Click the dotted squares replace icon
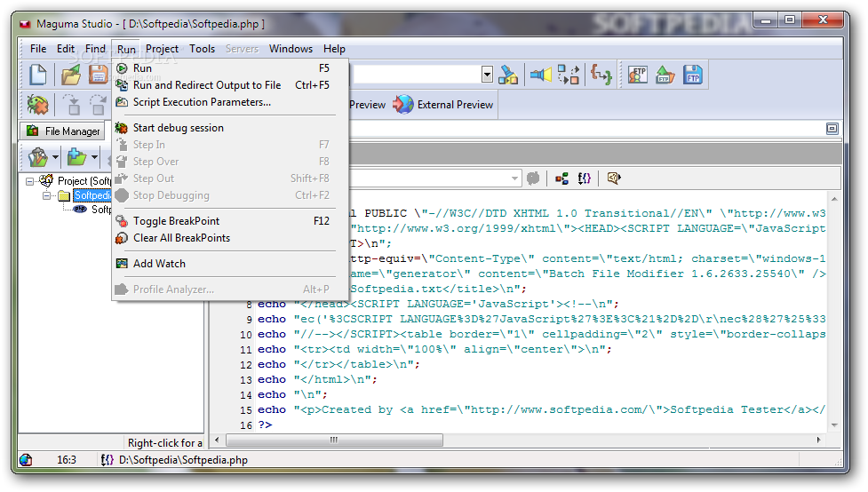The height and width of the screenshot is (492, 868). tap(569, 75)
